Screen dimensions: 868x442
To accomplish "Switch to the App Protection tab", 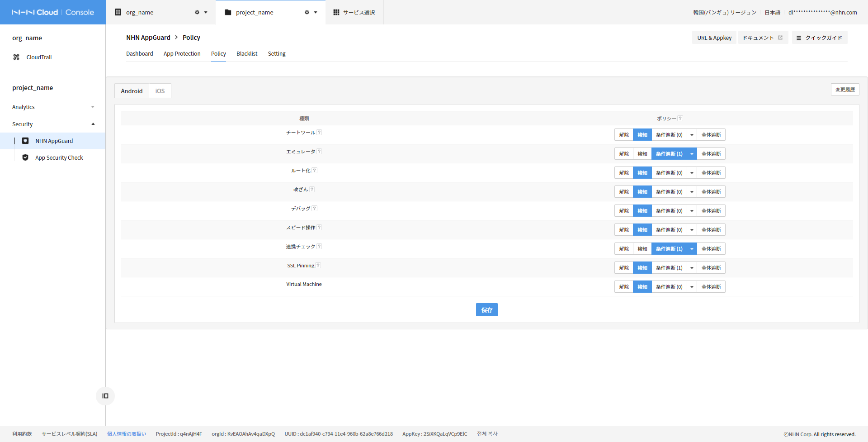I will (x=182, y=53).
